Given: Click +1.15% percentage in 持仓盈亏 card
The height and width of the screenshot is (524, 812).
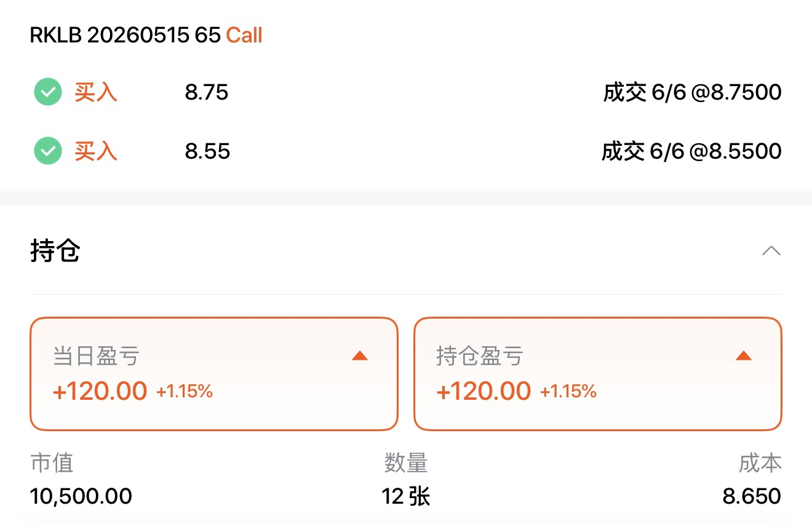Looking at the screenshot, I should (568, 391).
